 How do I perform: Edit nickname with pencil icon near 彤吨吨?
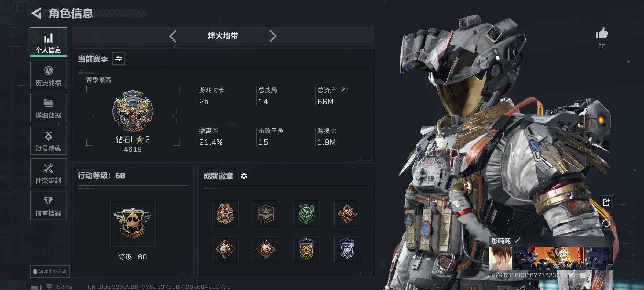[518, 241]
